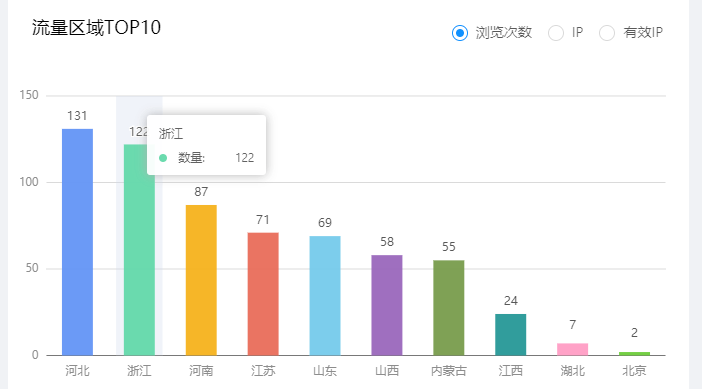The width and height of the screenshot is (702, 389).
Task: Click the small green 北京 bar
Action: click(x=634, y=354)
